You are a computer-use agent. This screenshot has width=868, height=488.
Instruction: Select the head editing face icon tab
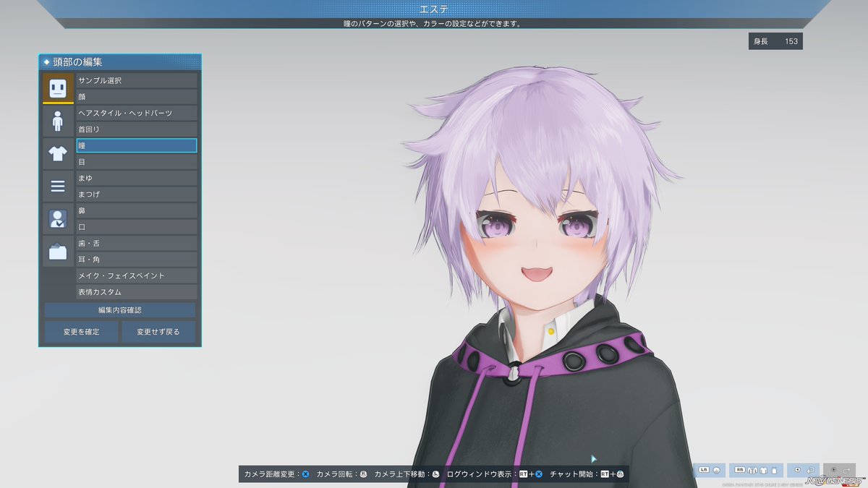(58, 87)
